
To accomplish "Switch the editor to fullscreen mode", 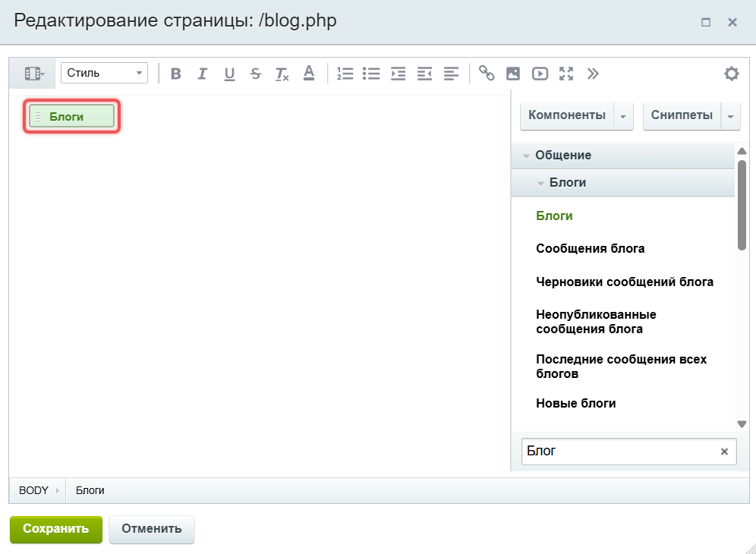I will tap(566, 74).
